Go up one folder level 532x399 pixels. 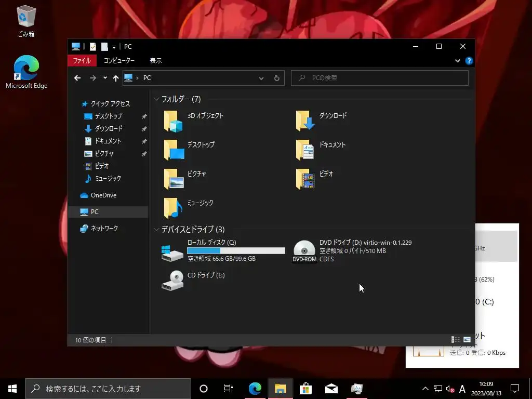click(116, 78)
